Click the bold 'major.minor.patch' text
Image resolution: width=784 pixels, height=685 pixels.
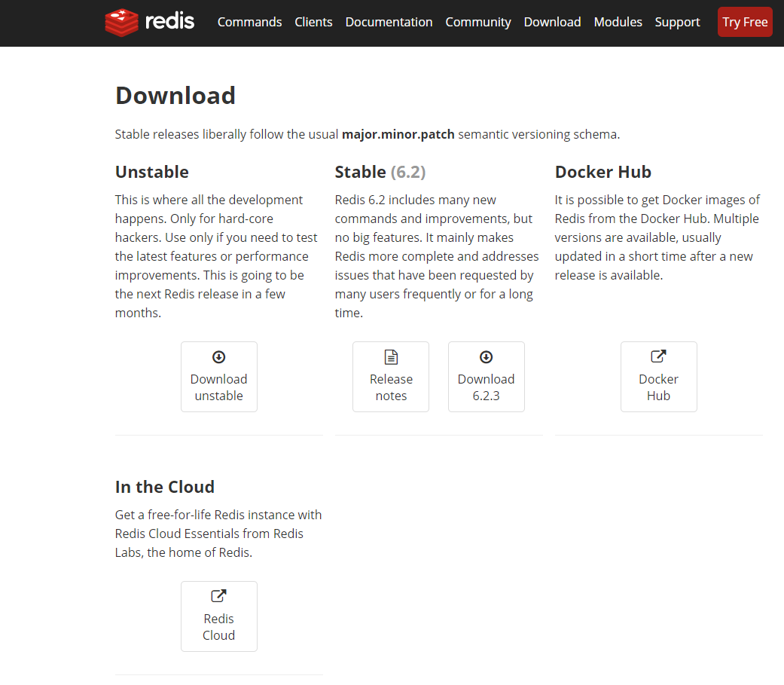(398, 134)
